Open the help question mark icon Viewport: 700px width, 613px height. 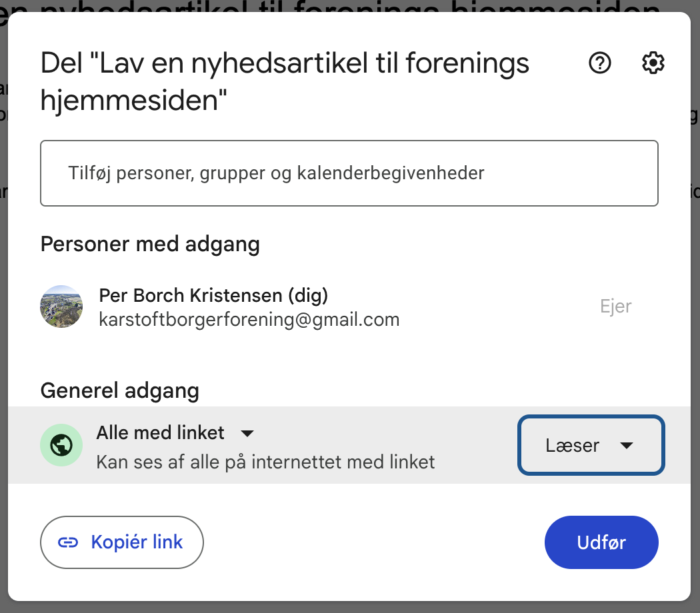[599, 63]
